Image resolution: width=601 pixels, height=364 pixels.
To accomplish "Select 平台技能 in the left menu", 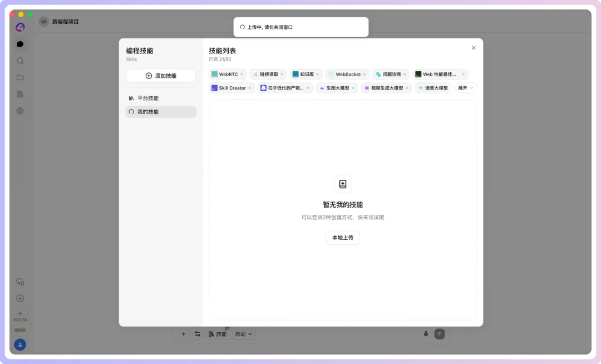I will coord(161,99).
